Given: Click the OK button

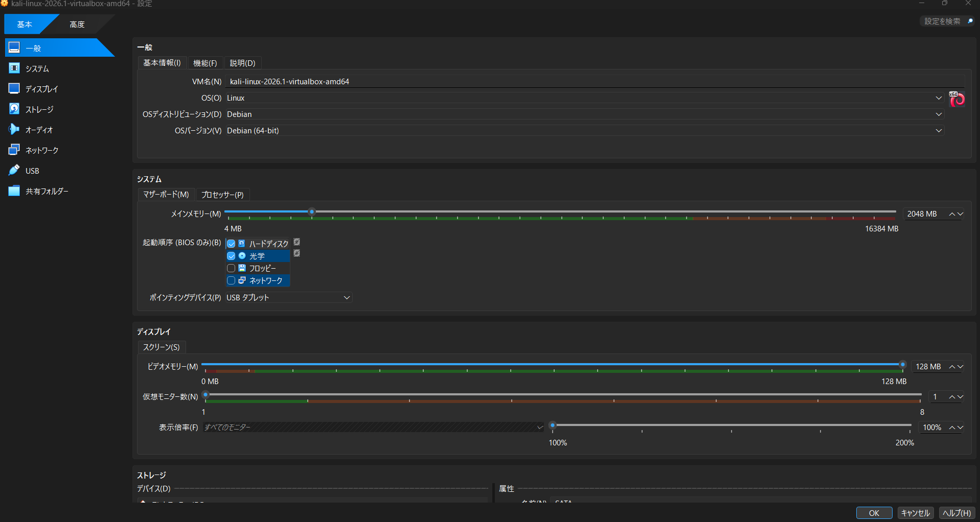Looking at the screenshot, I should (x=874, y=513).
